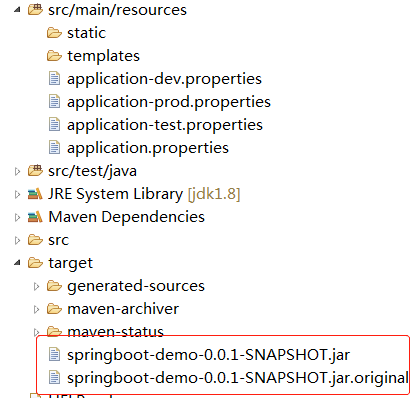Image resolution: width=420 pixels, height=398 pixels.
Task: Click the application.properties file icon
Action: point(54,148)
